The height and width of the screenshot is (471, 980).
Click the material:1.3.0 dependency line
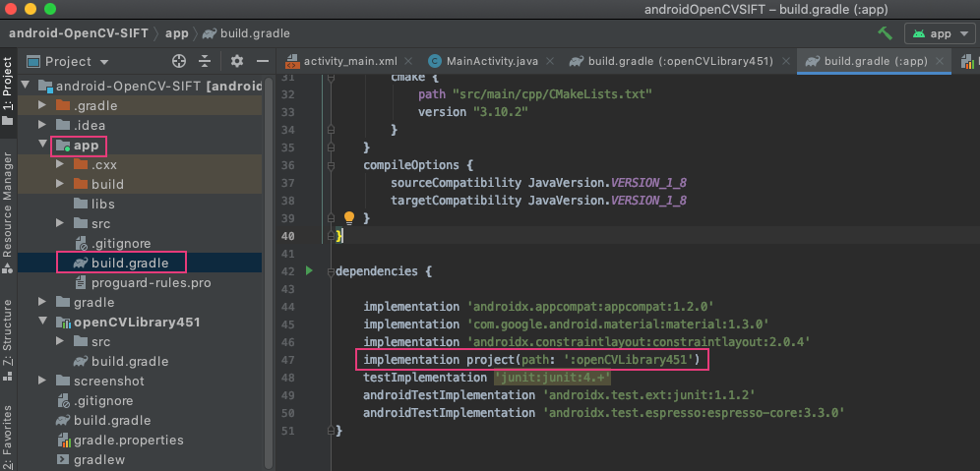point(566,324)
